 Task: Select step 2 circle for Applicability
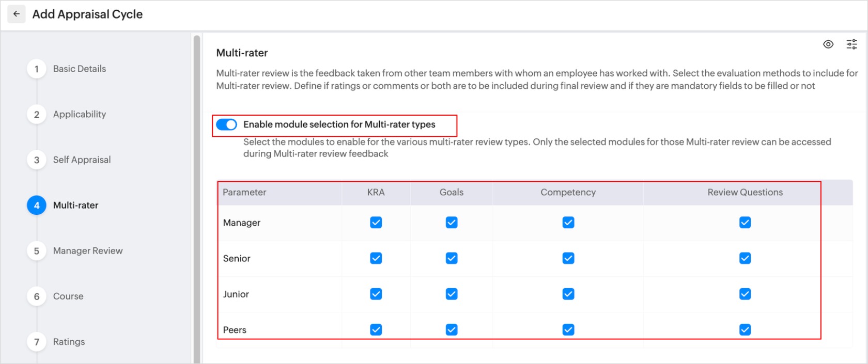[x=37, y=114]
